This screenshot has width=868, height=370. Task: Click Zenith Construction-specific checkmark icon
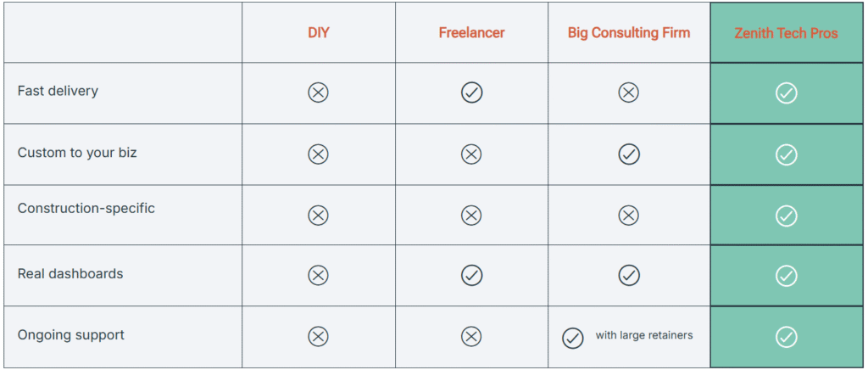pos(786,216)
